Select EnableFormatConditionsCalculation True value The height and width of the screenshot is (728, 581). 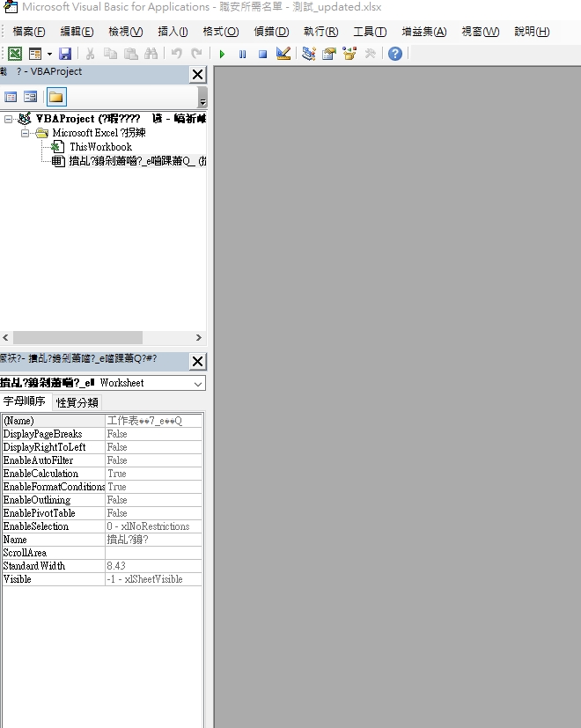153,487
